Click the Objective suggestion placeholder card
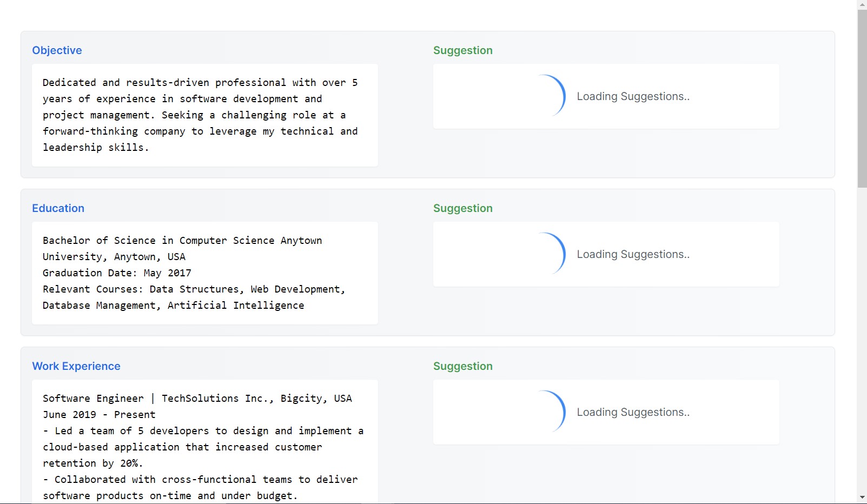 (x=606, y=96)
